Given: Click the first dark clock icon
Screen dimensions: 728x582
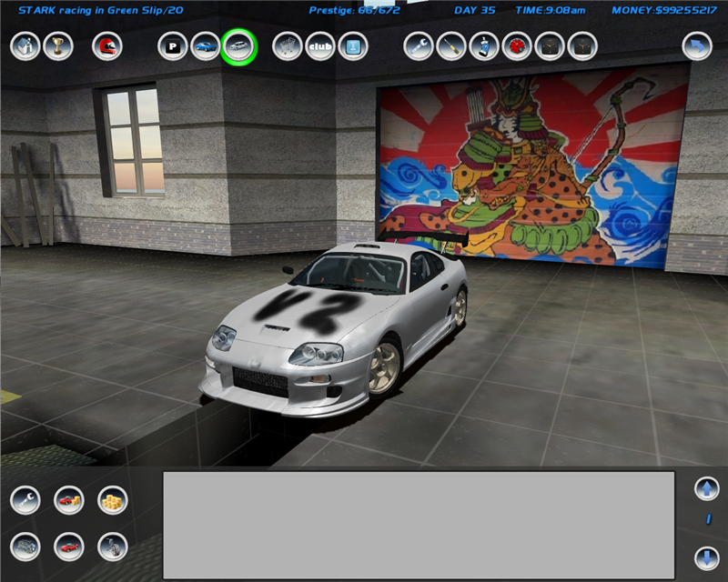Looking at the screenshot, I should [550, 46].
